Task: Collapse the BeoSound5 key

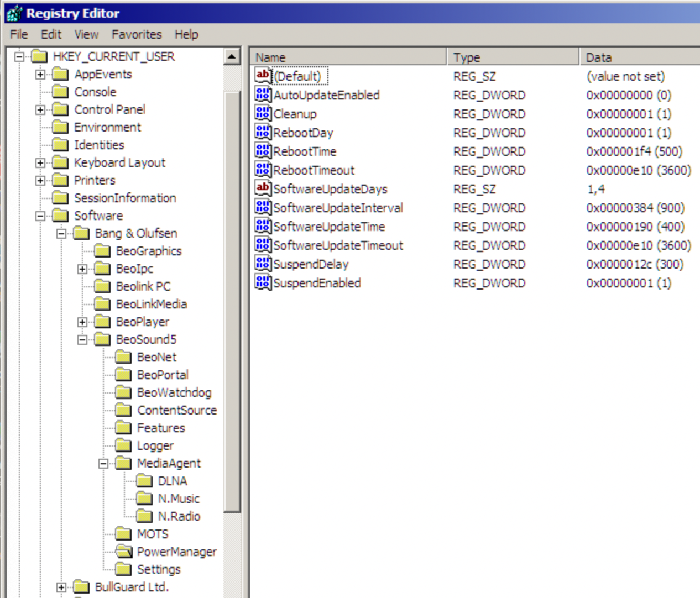Action: coord(82,339)
